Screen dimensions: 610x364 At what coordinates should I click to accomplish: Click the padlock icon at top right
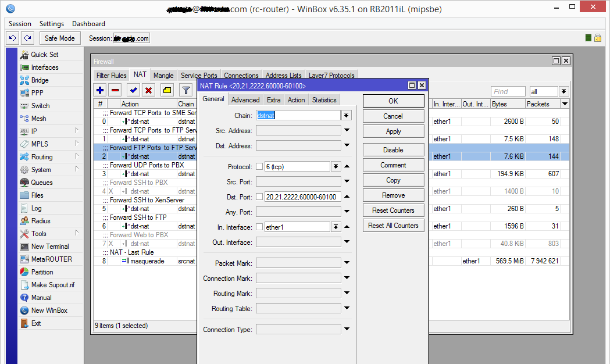tap(598, 38)
